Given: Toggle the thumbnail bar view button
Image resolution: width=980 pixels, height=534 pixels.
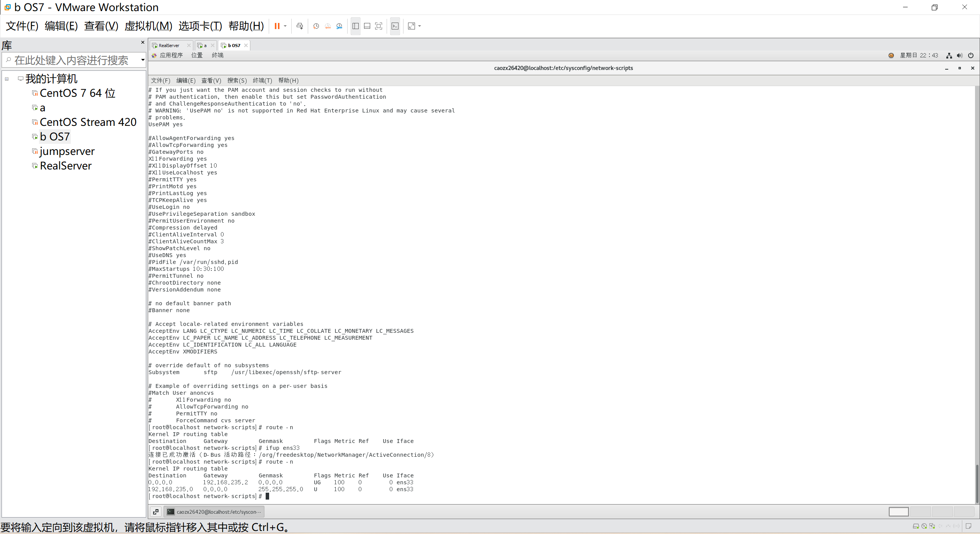Looking at the screenshot, I should (367, 26).
